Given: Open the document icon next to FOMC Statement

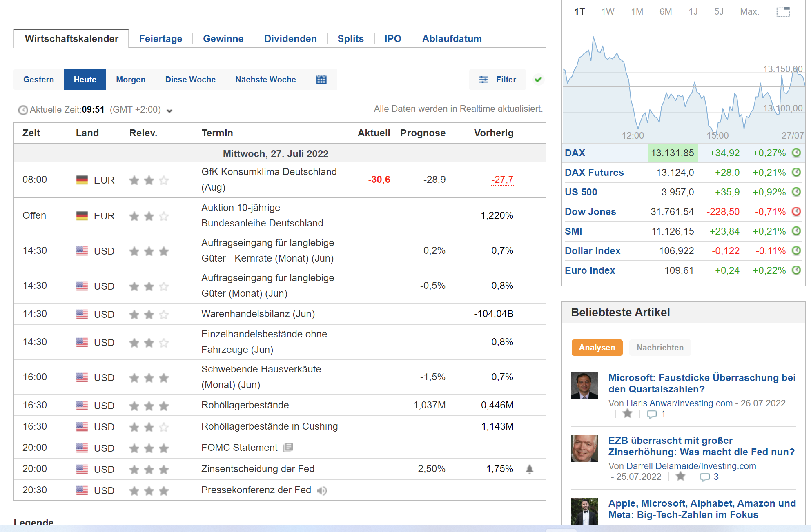Looking at the screenshot, I should (288, 448).
